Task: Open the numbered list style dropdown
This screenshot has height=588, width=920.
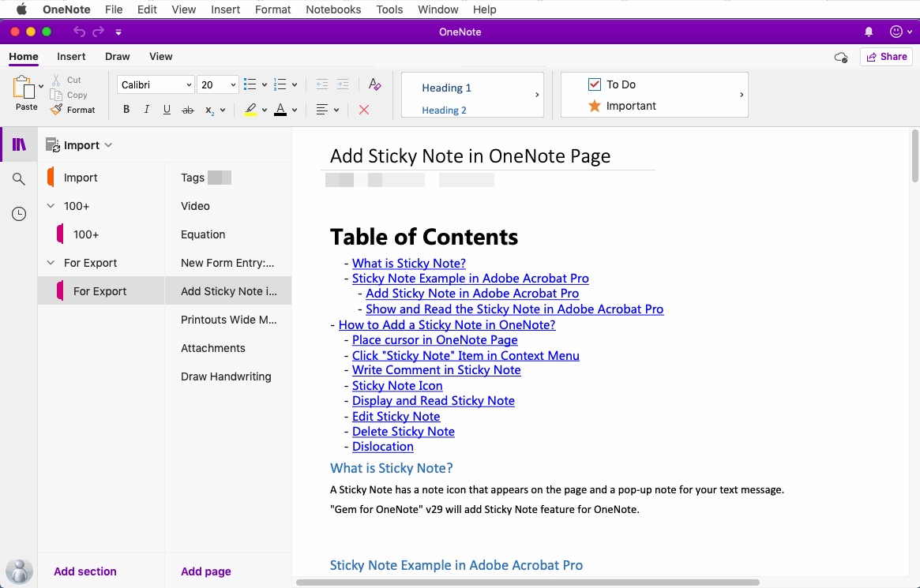Action: point(295,85)
